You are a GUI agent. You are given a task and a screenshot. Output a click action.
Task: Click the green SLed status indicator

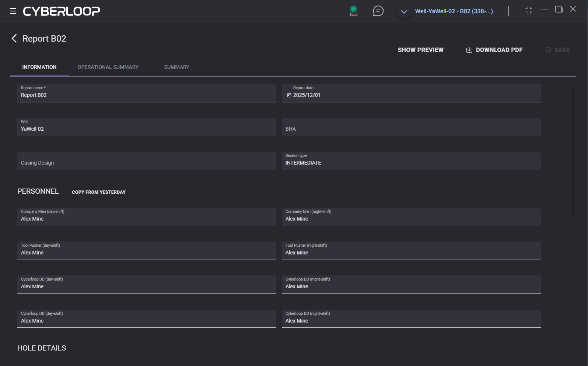tap(353, 10)
